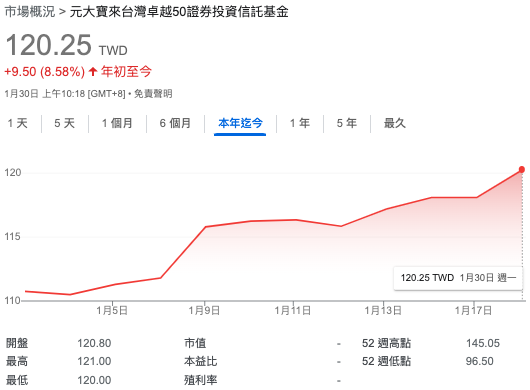
Task: Click the red up arrow beside 年初至今
Action: click(x=93, y=71)
